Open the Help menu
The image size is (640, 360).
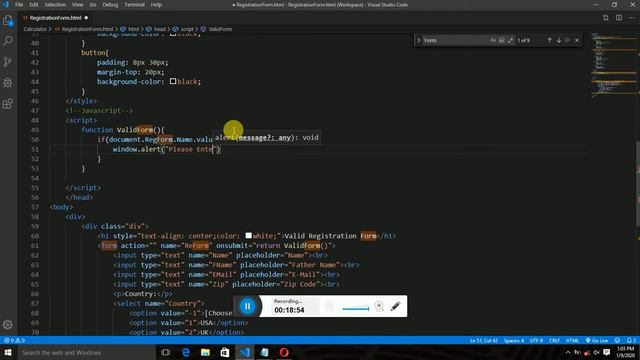click(156, 4)
